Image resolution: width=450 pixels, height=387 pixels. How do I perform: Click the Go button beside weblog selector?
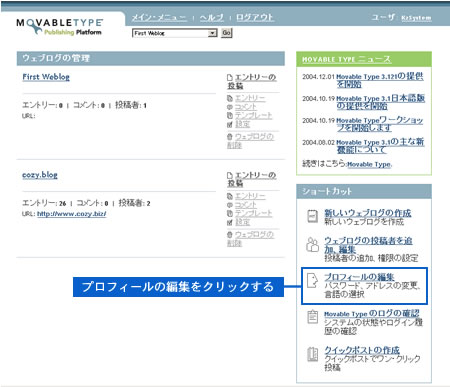[226, 33]
